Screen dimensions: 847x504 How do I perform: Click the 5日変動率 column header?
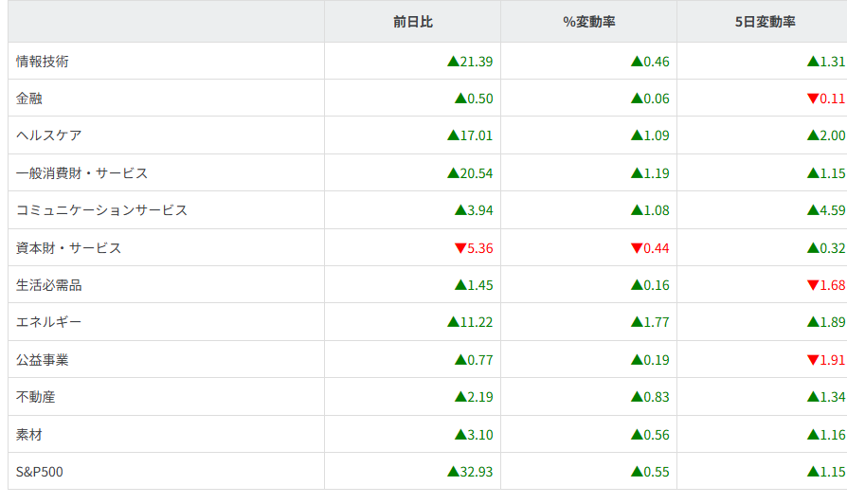pyautogui.click(x=765, y=22)
